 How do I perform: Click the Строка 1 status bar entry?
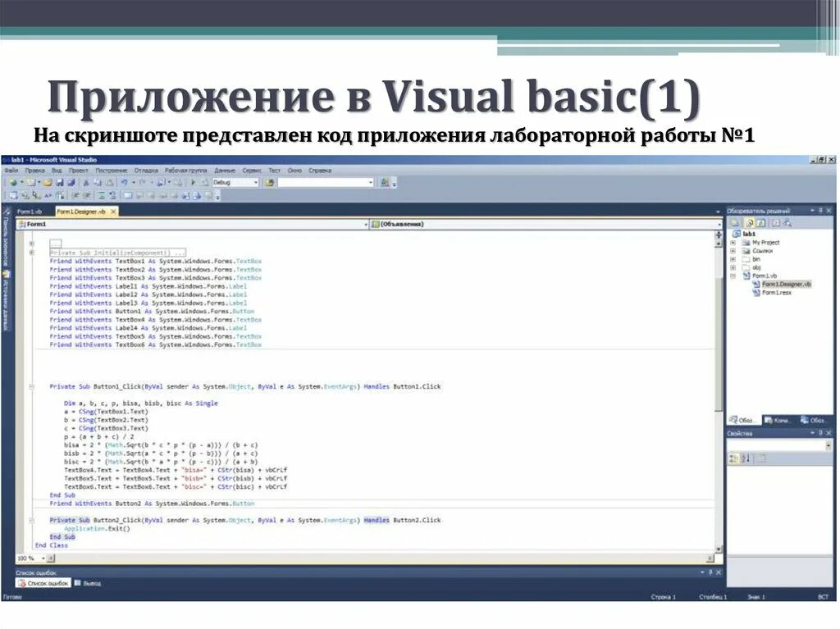point(663,597)
